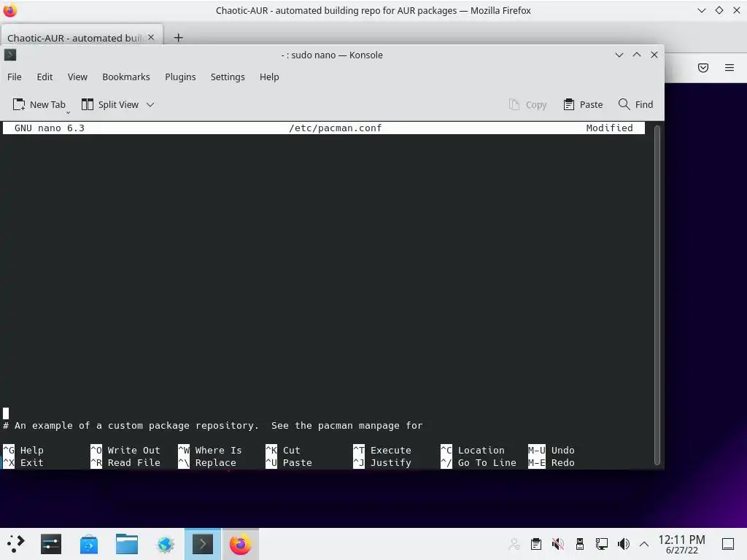Click the clipboard tray icon
The image size is (747, 560).
point(536,544)
